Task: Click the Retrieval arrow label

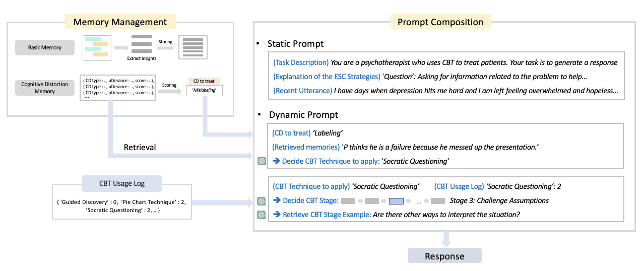Action: [140, 148]
